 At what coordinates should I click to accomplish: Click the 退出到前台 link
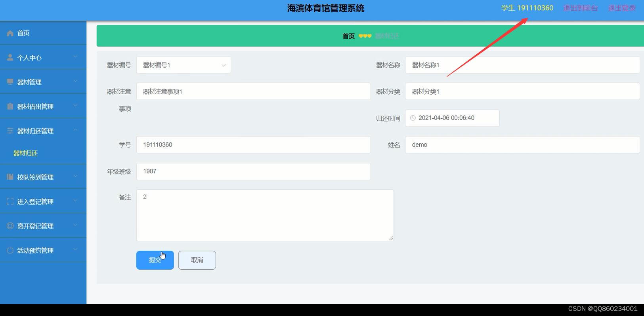[581, 8]
